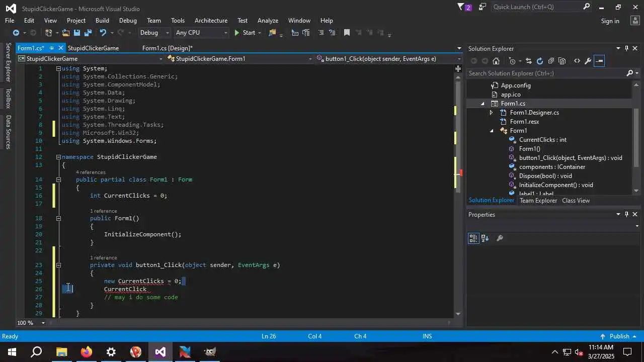The width and height of the screenshot is (644, 362).
Task: Open the Architecture menu
Action: pyautogui.click(x=211, y=21)
